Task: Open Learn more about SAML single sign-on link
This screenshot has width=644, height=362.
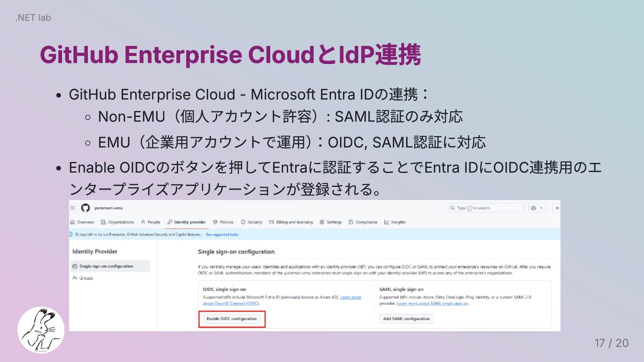Action: click(x=432, y=303)
